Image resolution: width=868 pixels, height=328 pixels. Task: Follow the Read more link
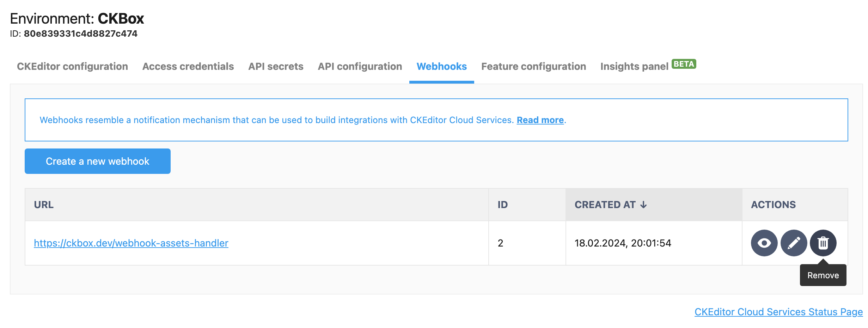pos(540,120)
